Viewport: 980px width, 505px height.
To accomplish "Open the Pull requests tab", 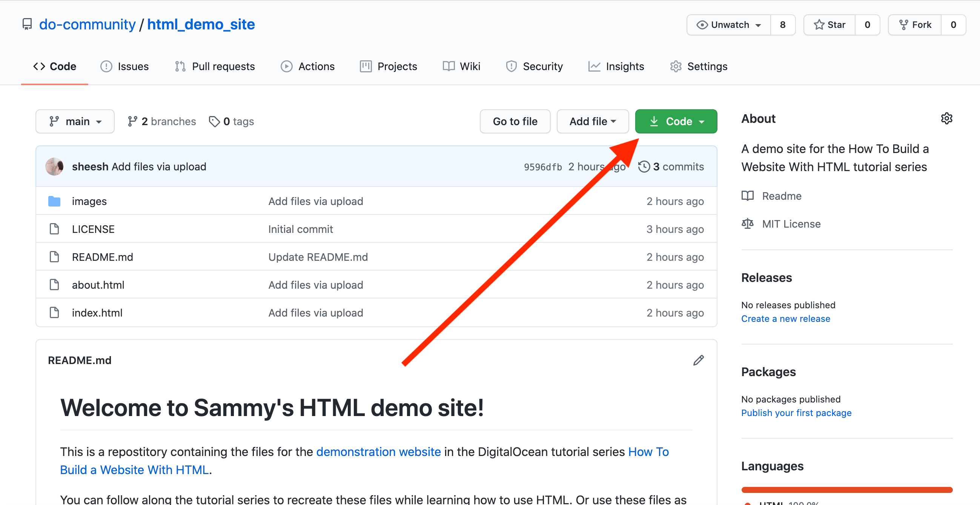I will [x=215, y=66].
